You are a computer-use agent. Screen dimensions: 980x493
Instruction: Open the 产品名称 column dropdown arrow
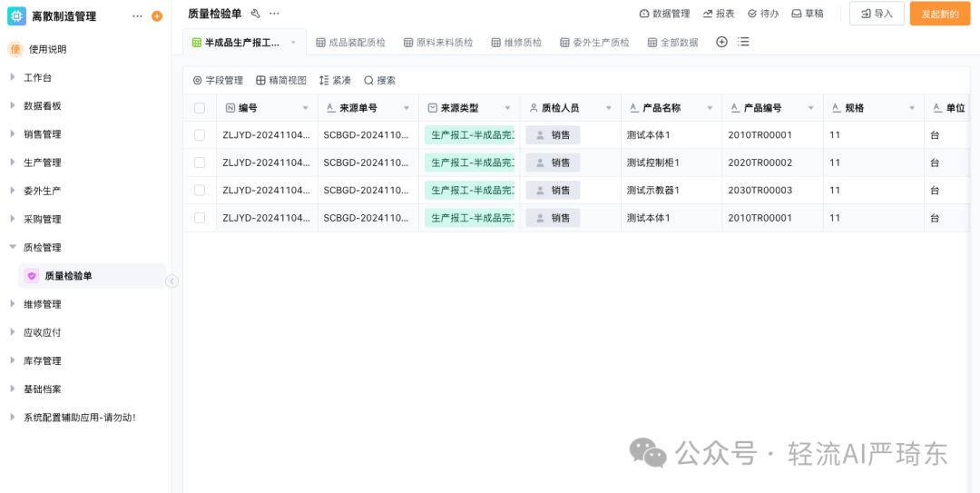tap(710, 108)
